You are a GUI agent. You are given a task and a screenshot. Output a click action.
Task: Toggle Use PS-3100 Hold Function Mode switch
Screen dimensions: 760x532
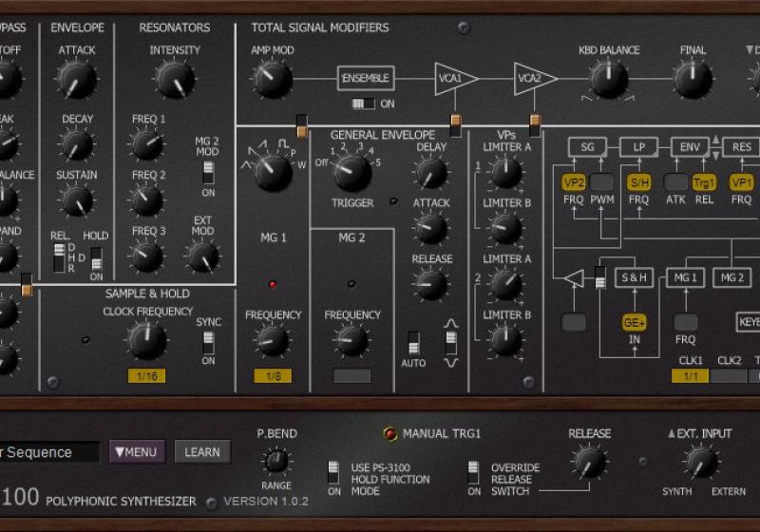coord(333,472)
